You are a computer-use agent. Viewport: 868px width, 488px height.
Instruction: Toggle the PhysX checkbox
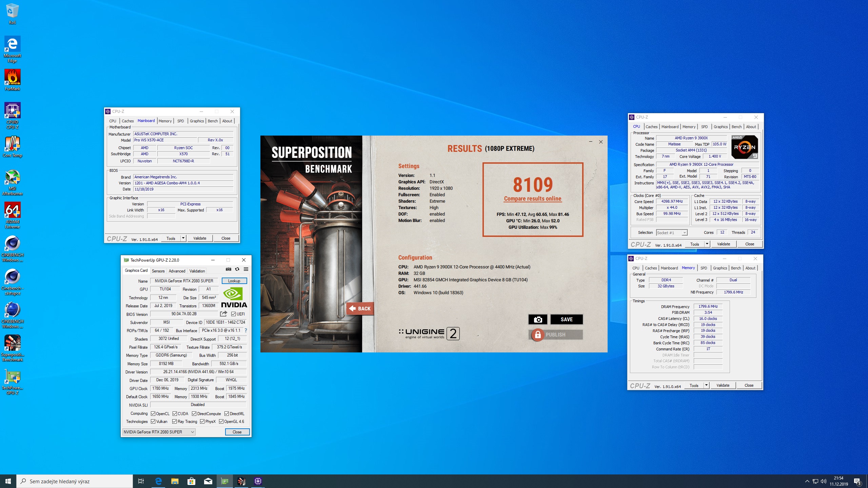(202, 422)
